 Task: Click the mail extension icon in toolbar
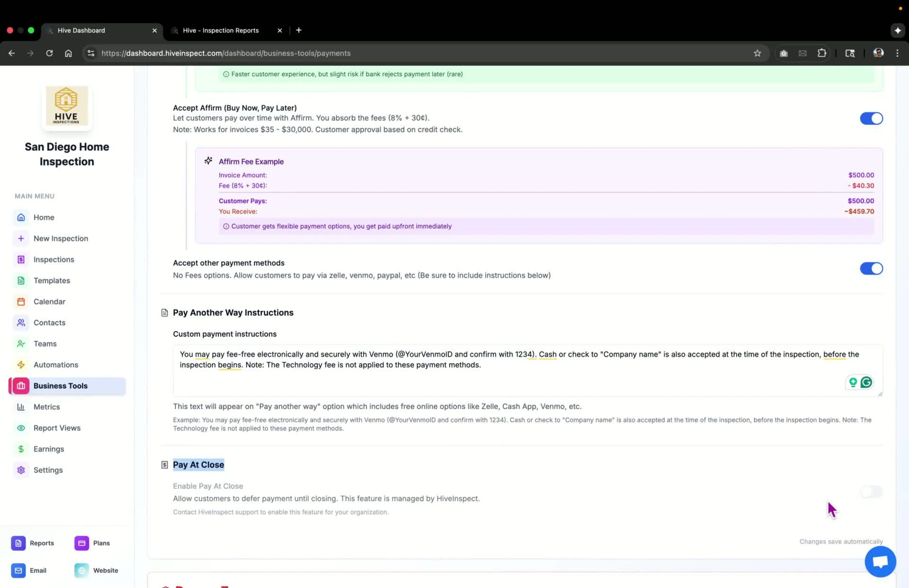[802, 53]
